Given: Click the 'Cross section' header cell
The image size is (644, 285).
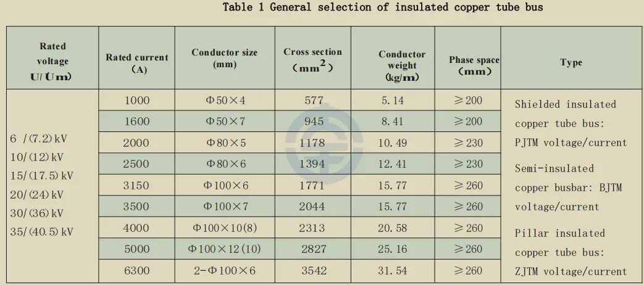Looking at the screenshot, I should pyautogui.click(x=312, y=59).
